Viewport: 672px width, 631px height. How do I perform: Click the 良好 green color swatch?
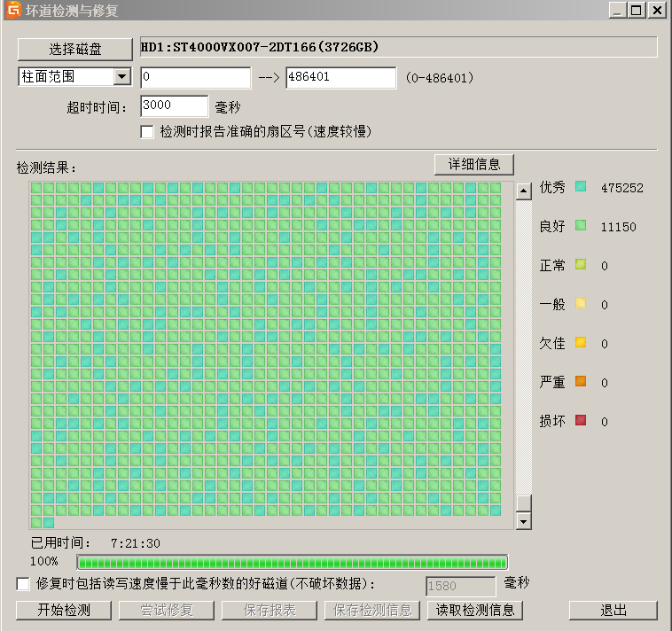[x=581, y=226]
